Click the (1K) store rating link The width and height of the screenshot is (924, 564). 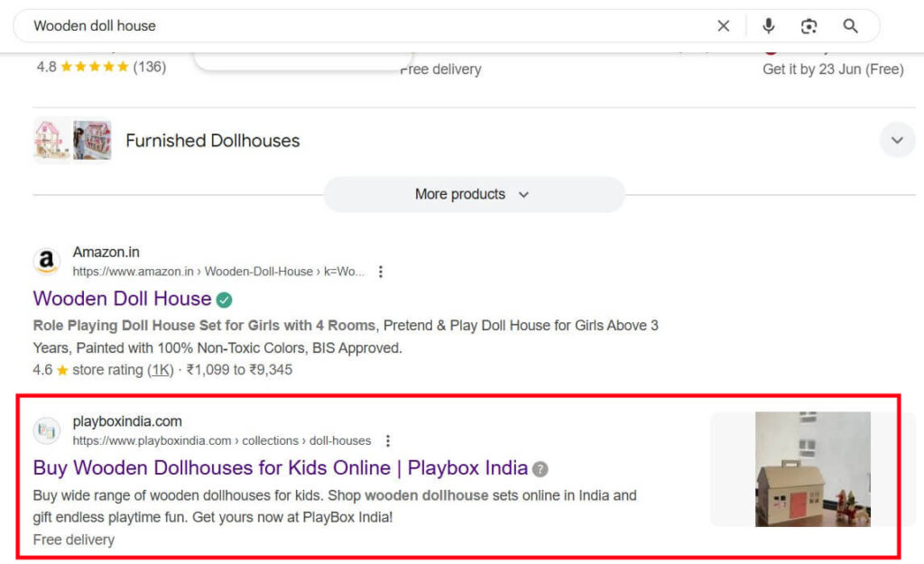pos(161,370)
